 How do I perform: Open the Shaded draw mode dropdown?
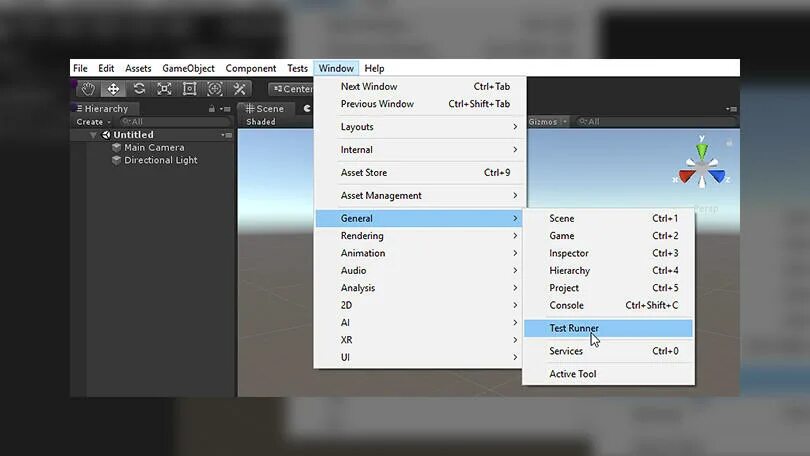pyautogui.click(x=261, y=122)
